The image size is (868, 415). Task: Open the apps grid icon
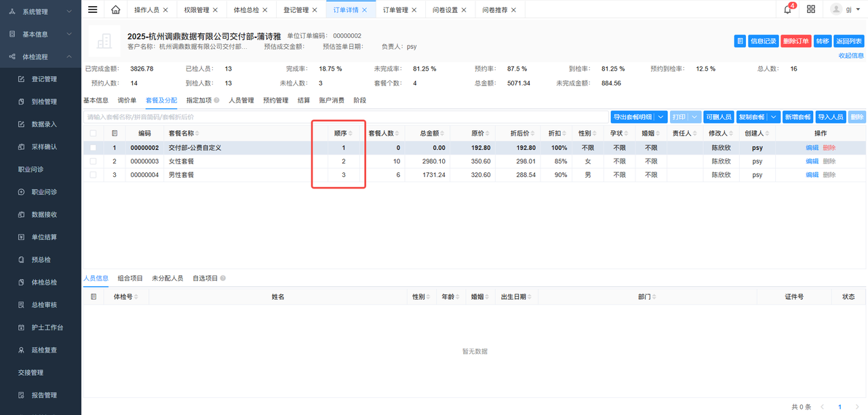[811, 9]
